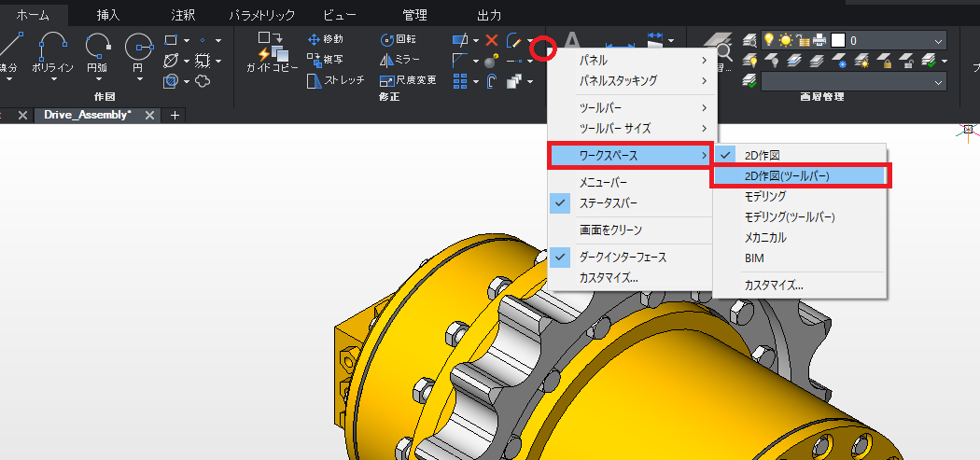Open the Toolbars (ツールバー) submenu
The height and width of the screenshot is (460, 980).
point(630,108)
